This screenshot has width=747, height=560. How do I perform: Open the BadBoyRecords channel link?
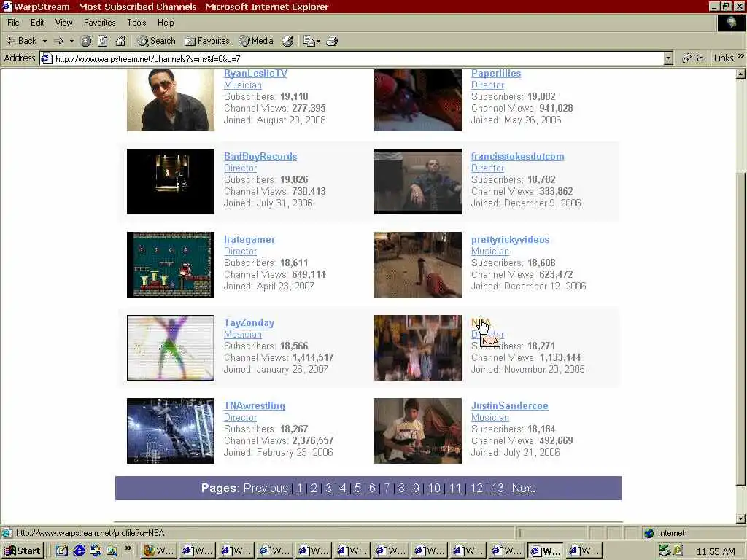pyautogui.click(x=260, y=156)
